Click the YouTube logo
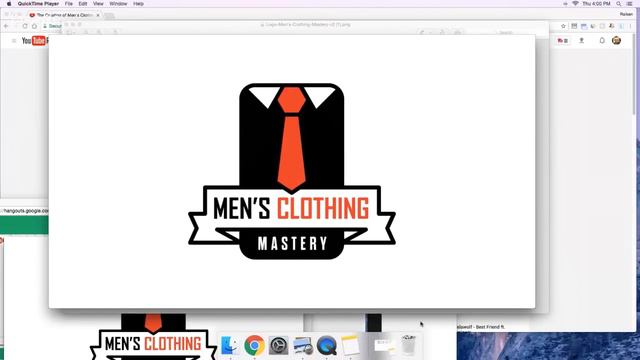Image resolution: width=640 pixels, height=360 pixels. pyautogui.click(x=34, y=40)
